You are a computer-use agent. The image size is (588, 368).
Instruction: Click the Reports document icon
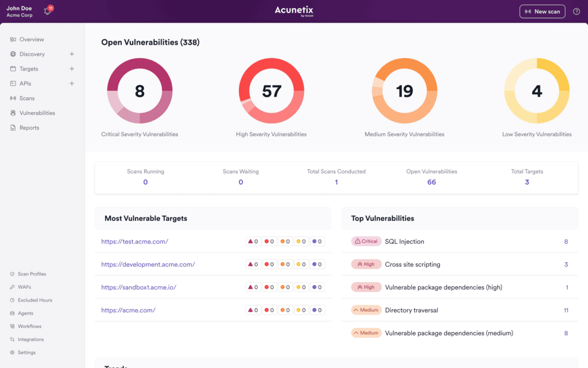[x=13, y=128]
